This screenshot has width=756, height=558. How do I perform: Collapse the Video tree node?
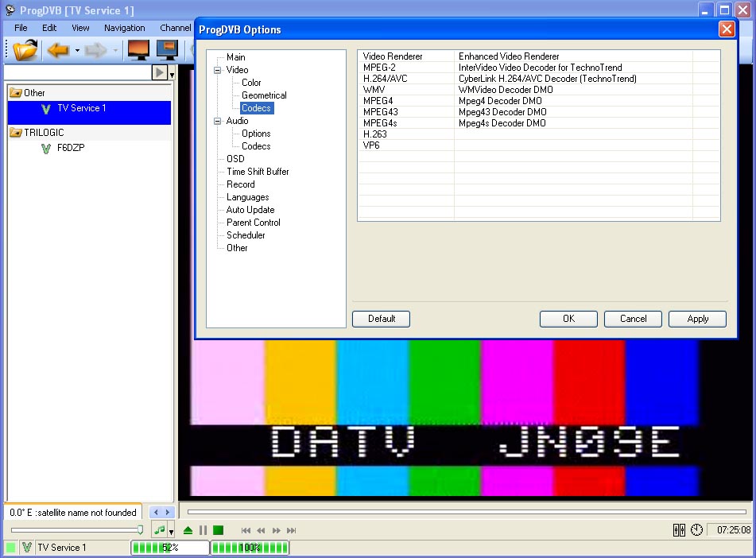click(x=218, y=70)
